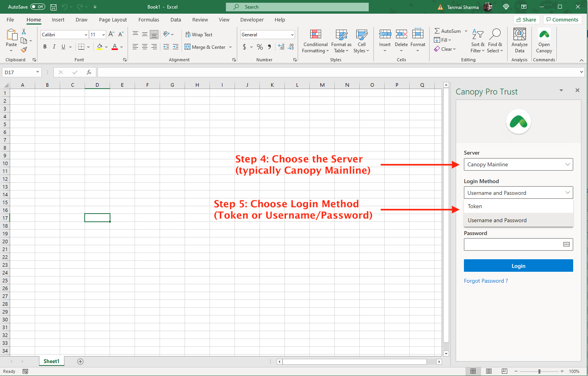Viewport: 588px width, 376px height.
Task: Toggle Bottom Align button
Action: click(154, 34)
